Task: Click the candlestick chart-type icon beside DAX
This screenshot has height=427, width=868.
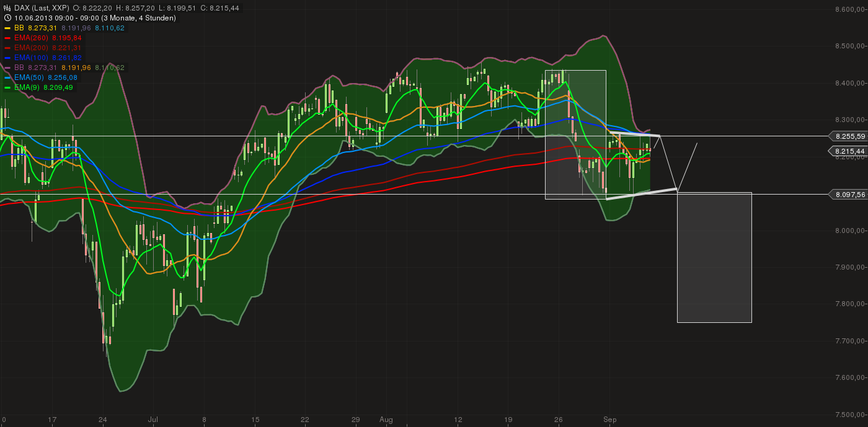Action: [7, 8]
